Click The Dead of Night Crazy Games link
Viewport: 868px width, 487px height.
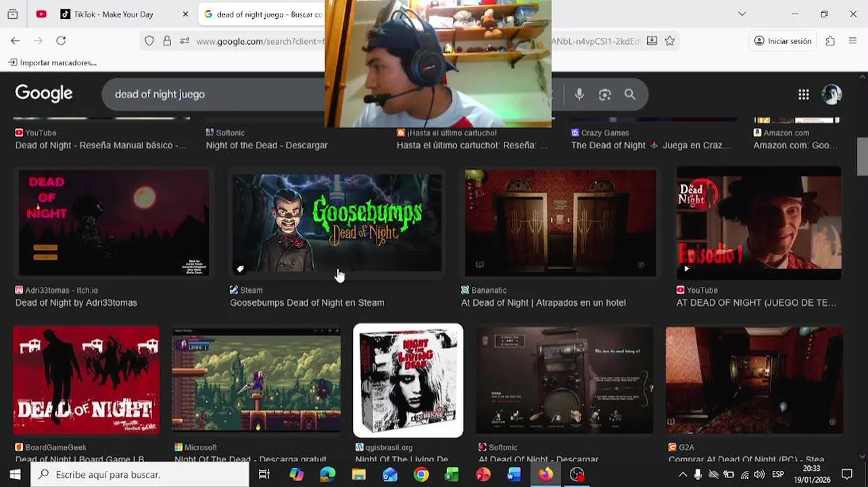[x=650, y=145]
